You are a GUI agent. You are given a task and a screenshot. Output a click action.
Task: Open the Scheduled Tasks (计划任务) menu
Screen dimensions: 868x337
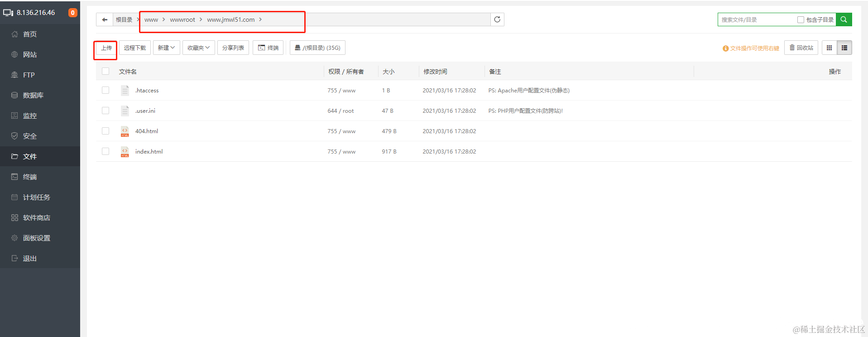(x=40, y=197)
